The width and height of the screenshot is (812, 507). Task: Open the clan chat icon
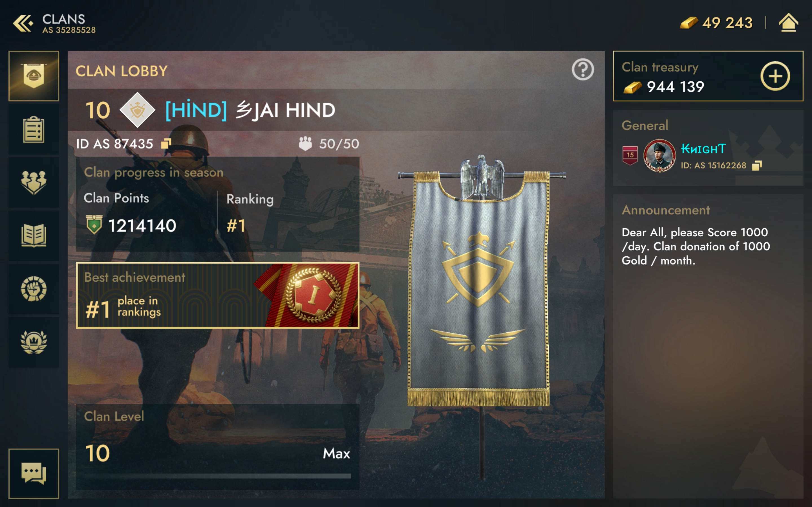[x=34, y=473]
